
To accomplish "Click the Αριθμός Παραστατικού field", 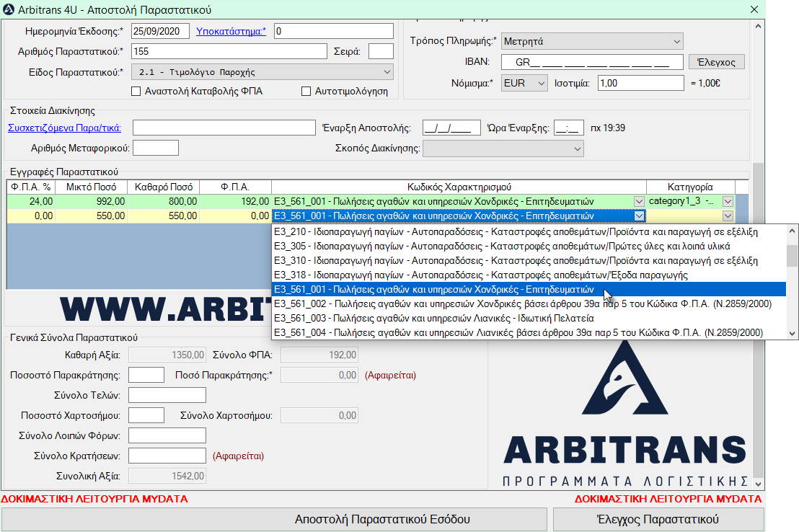I will pos(229,51).
